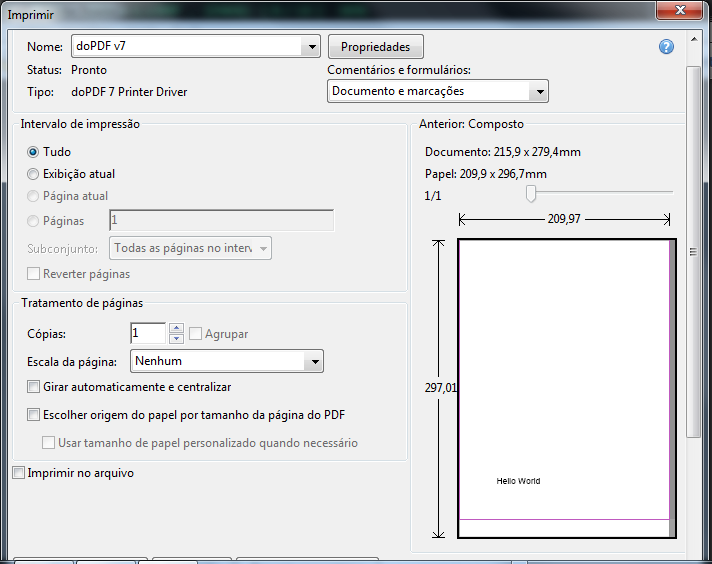
Task: Enable Escolher origem do papel por tamanho checkbox
Action: (33, 415)
